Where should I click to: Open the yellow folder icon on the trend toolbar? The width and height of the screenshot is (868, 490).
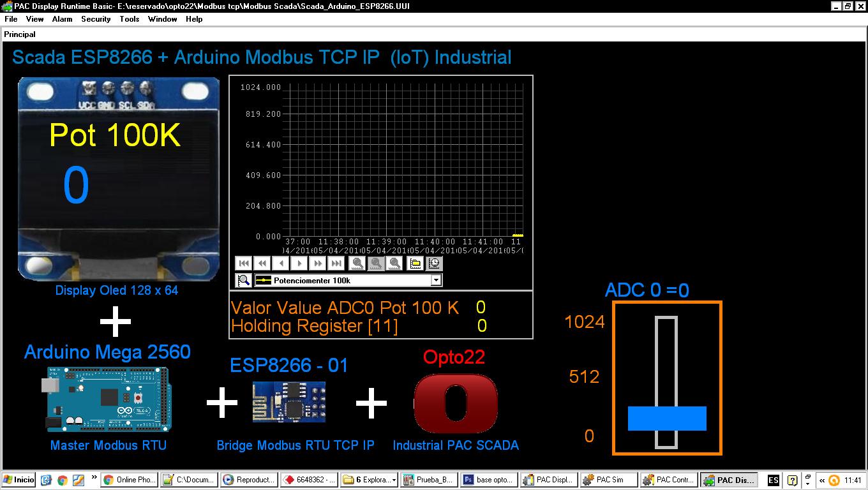tap(416, 263)
